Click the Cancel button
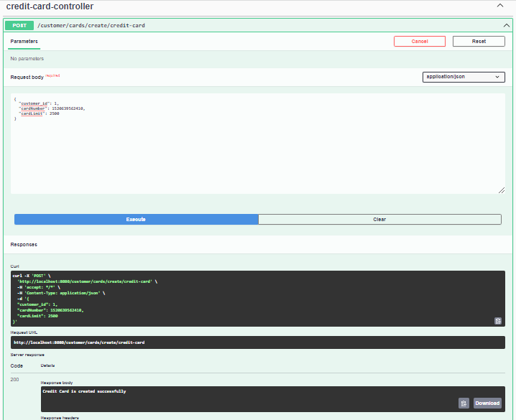This screenshot has width=516, height=420. pyautogui.click(x=420, y=42)
